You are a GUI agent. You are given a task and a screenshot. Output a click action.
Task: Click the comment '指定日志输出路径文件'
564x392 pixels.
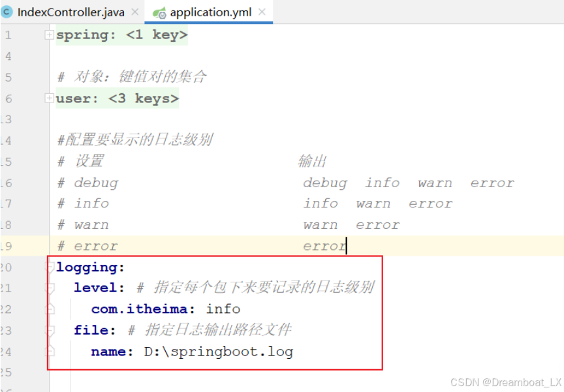218,330
